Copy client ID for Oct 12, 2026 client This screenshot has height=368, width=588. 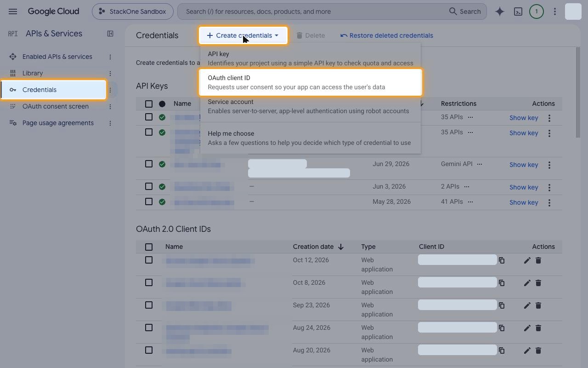tap(502, 260)
